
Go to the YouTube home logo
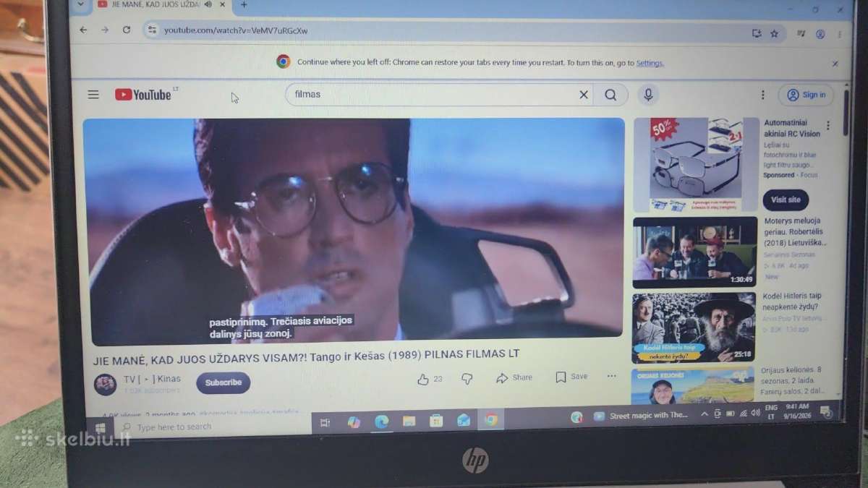(x=145, y=95)
